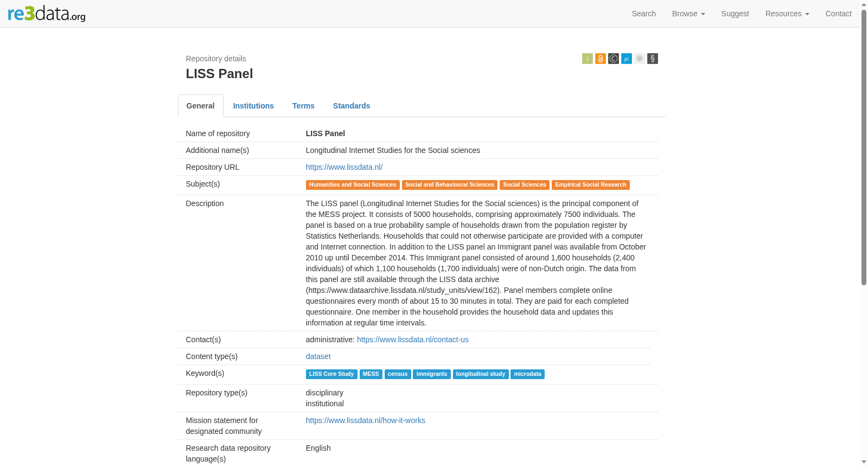The width and height of the screenshot is (868, 467).
Task: Click the dark copyright license badge
Action: coord(614,59)
